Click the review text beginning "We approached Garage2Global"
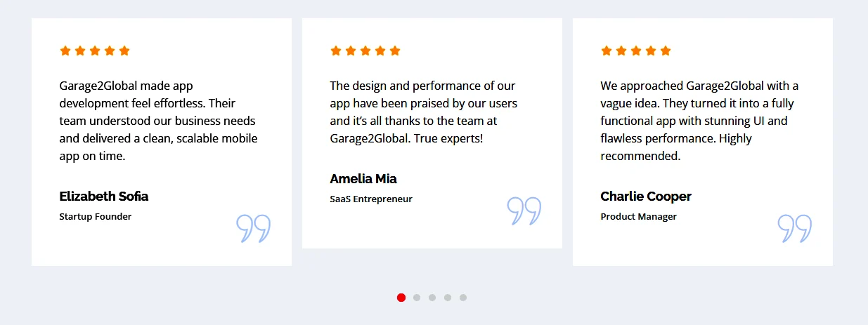This screenshot has height=325, width=868. 699,121
